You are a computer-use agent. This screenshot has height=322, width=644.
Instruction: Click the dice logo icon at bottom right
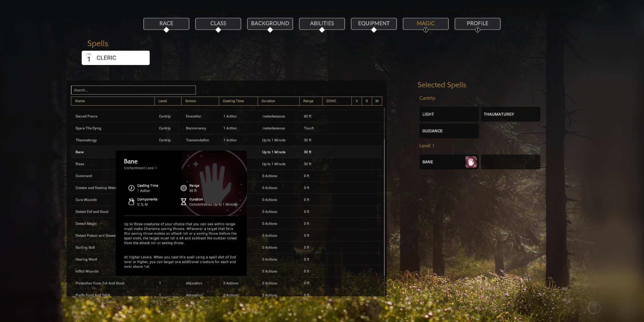594,308
